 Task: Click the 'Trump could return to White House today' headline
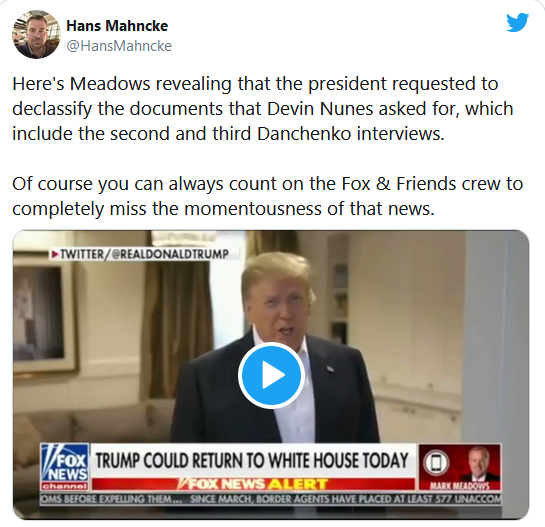[252, 461]
